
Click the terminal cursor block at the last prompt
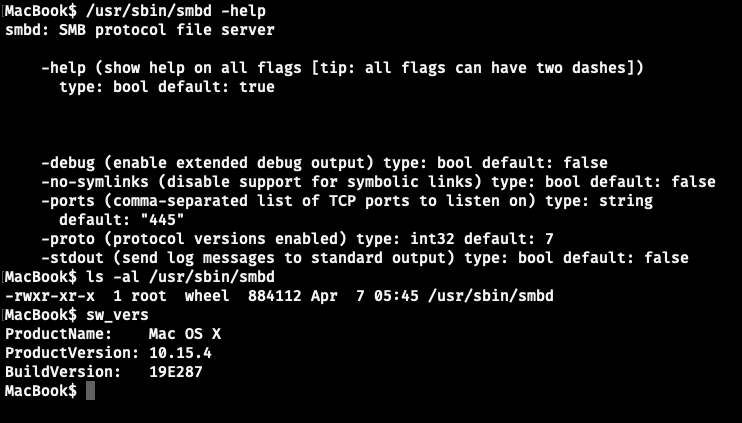[90, 390]
